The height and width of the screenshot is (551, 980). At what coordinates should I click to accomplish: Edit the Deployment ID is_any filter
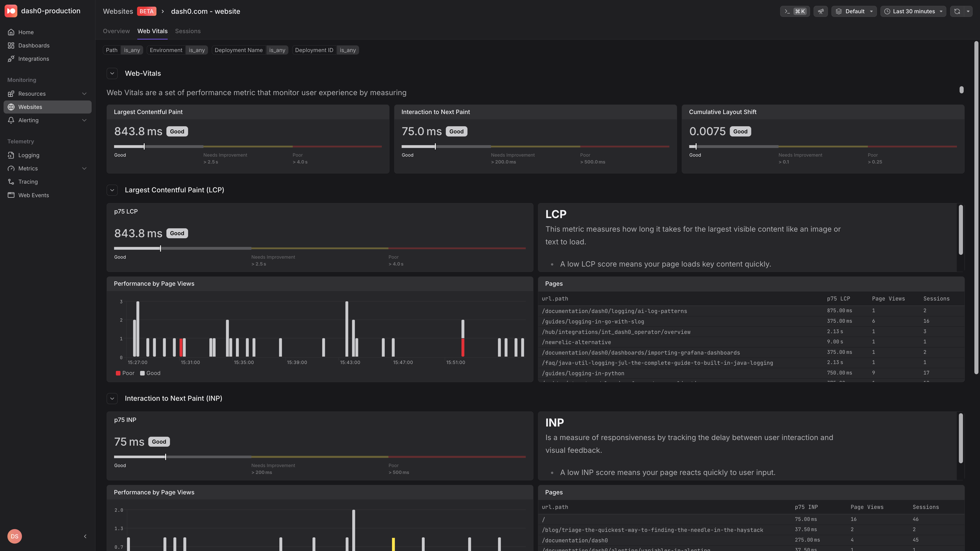[325, 50]
